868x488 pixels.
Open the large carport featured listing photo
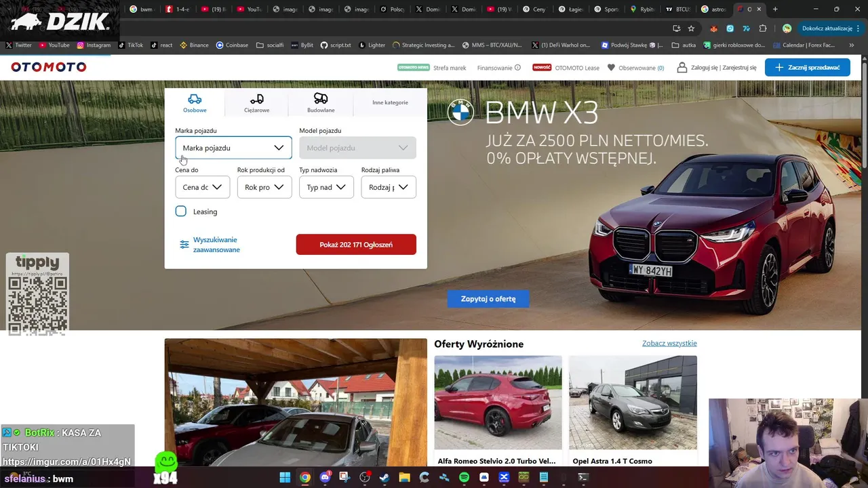296,403
